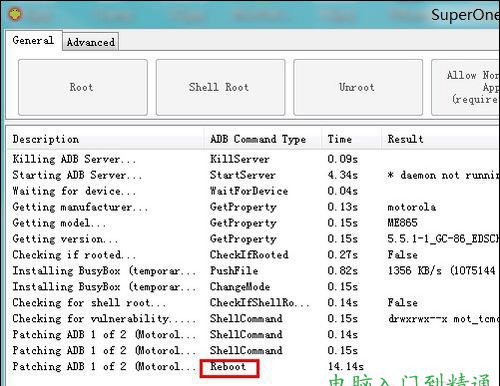Click the ShellCommand cell in the vulnerability row
This screenshot has width=500, height=386.
pyautogui.click(x=246, y=319)
